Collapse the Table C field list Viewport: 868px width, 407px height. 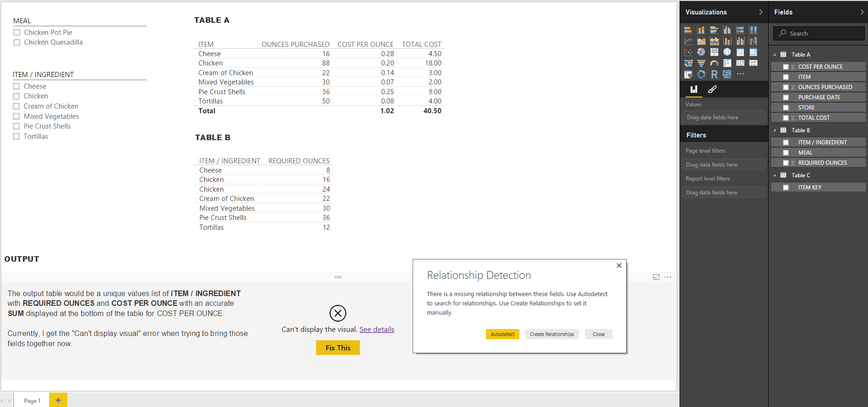774,175
